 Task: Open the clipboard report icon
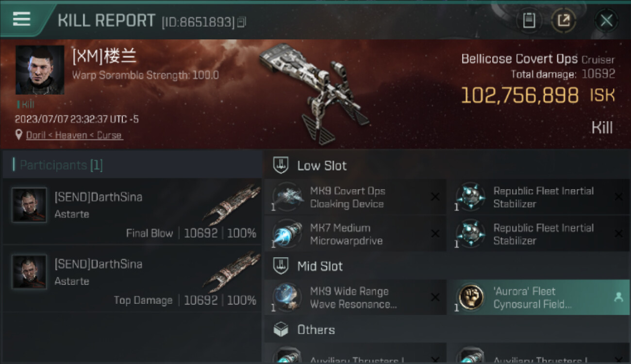point(529,20)
